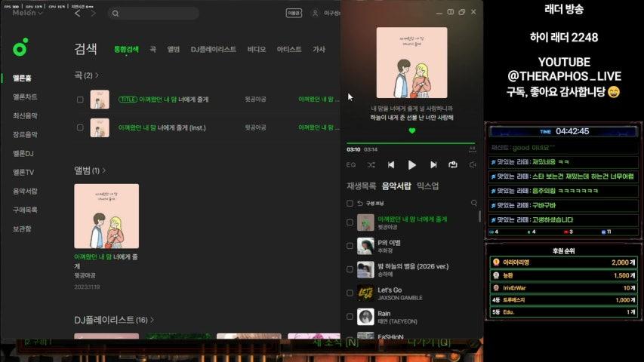Check the TITLE track checkbox in results
Image resolution: width=644 pixels, height=362 pixels.
pyautogui.click(x=80, y=100)
